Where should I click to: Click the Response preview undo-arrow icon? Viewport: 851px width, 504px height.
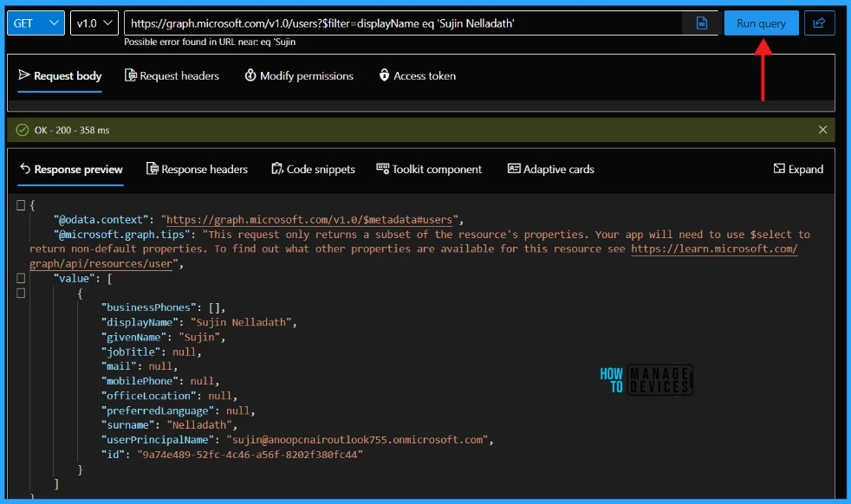(25, 169)
